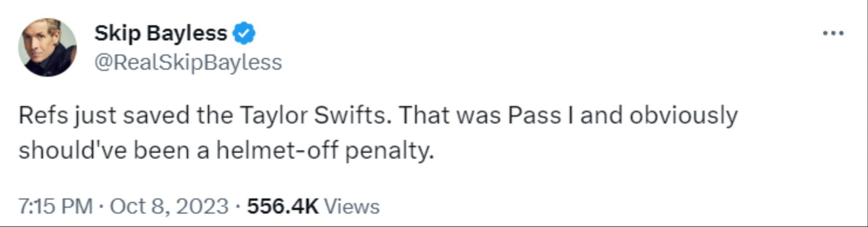Click the word saved in the tweet
Viewport: 868px width, 227px height.
(x=156, y=116)
